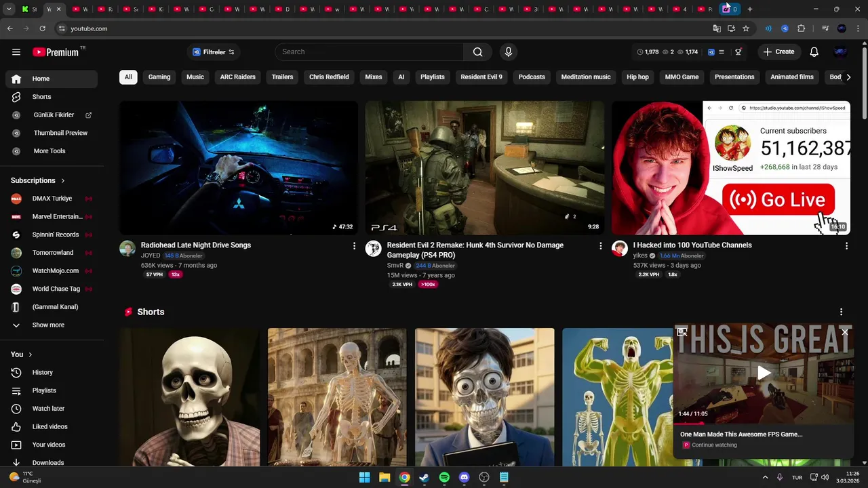Play the miniplayer video
This screenshot has width=868, height=488.
coord(764,373)
